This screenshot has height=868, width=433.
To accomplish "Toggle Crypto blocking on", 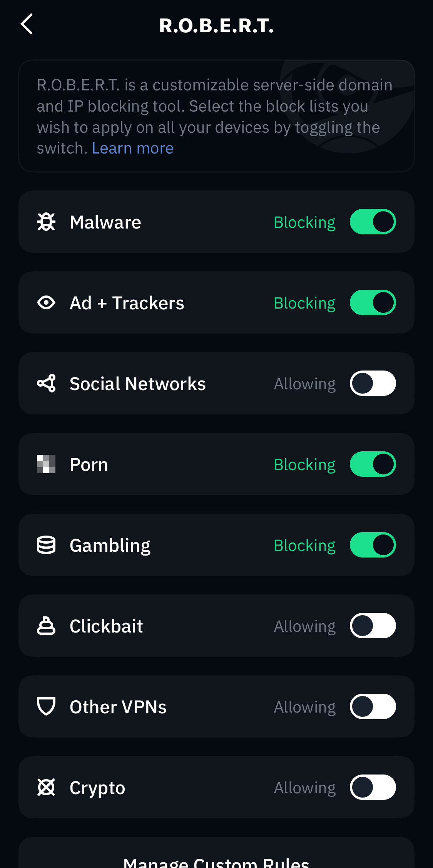I will pos(372,787).
